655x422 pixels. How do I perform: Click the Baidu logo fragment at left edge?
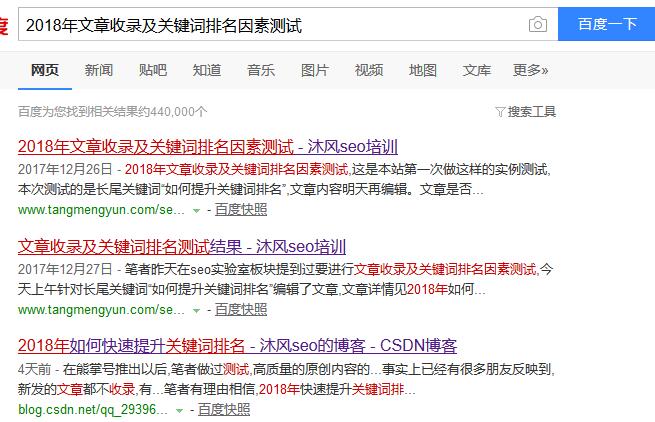click(4, 26)
